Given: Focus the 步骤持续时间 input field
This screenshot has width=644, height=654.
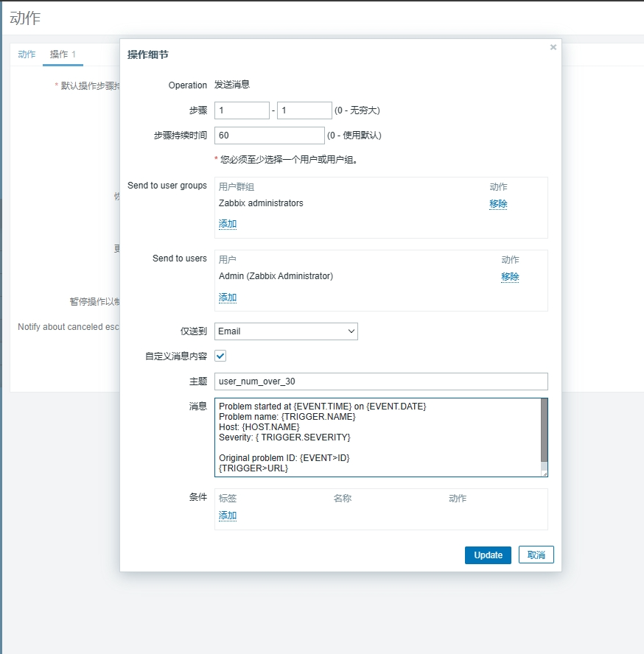Looking at the screenshot, I should point(269,136).
